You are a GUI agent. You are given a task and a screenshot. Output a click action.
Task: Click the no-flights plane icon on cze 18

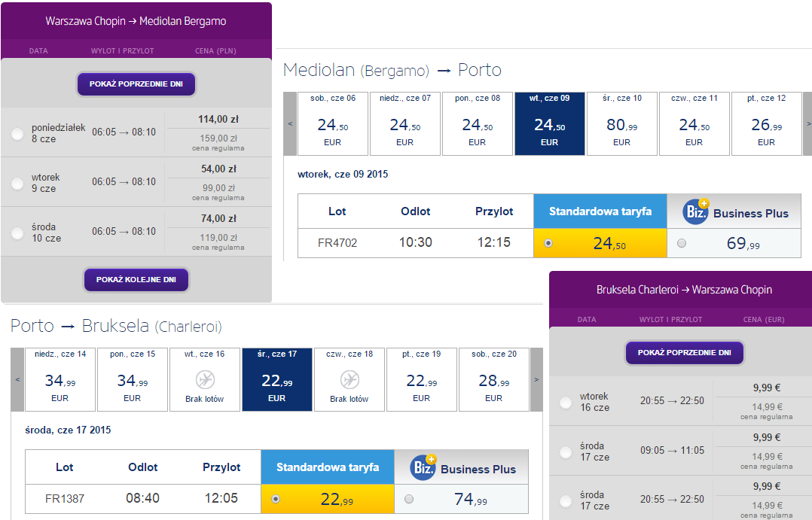[350, 380]
